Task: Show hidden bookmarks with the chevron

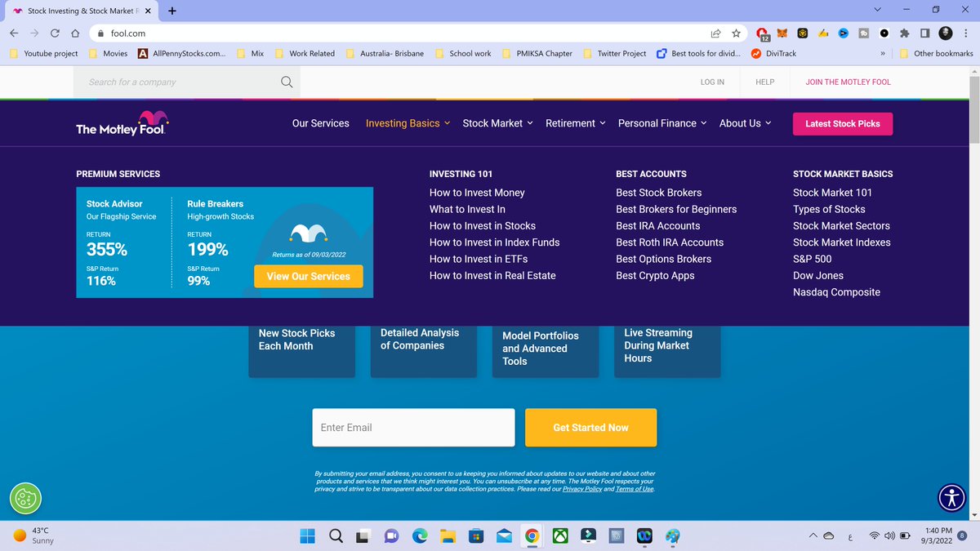Action: pos(883,54)
